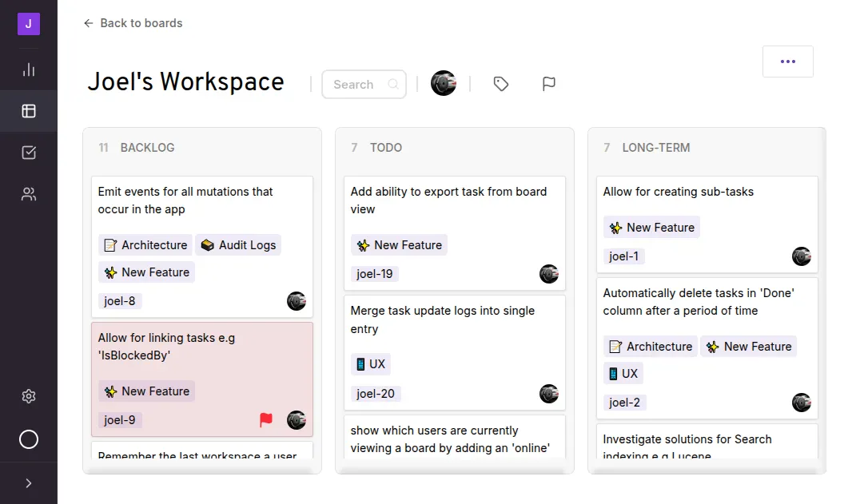Go back to boards
852x504 pixels.
(133, 23)
